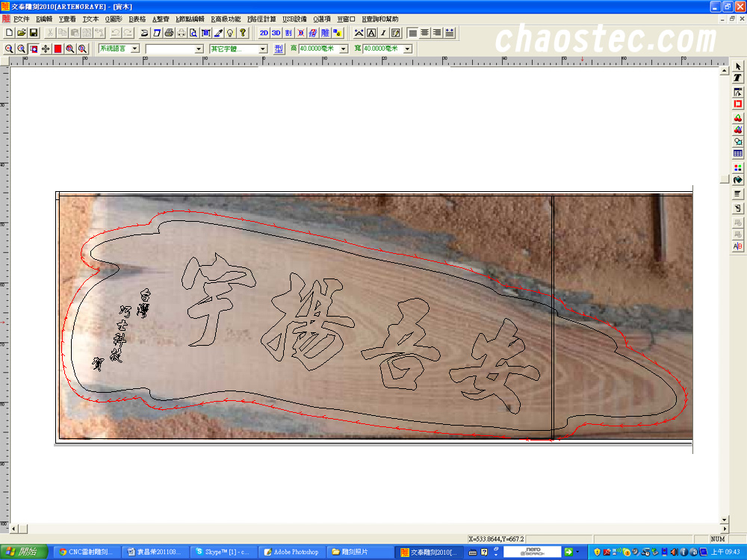This screenshot has width=747, height=560.
Task: Click the red cherries icon on right toolbar
Action: (738, 118)
